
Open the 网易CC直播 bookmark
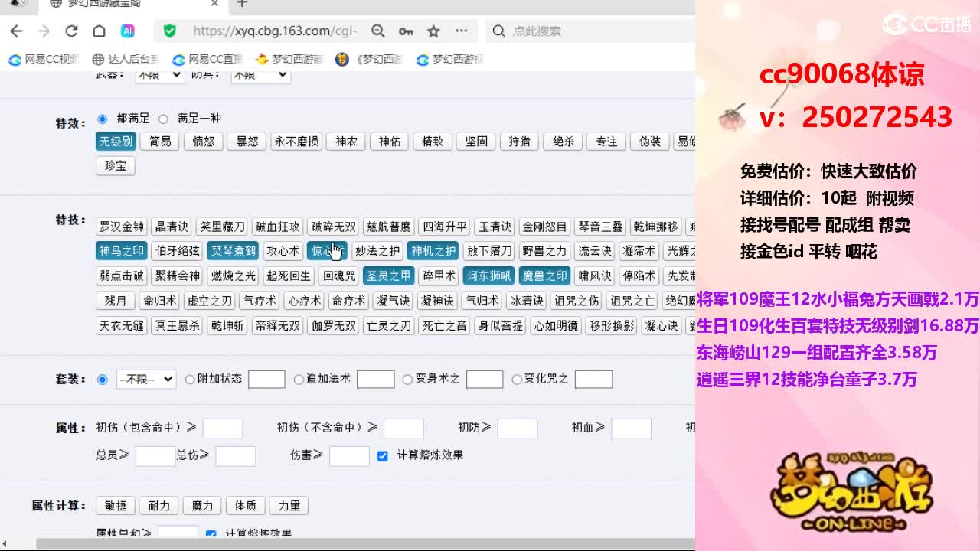tap(207, 59)
